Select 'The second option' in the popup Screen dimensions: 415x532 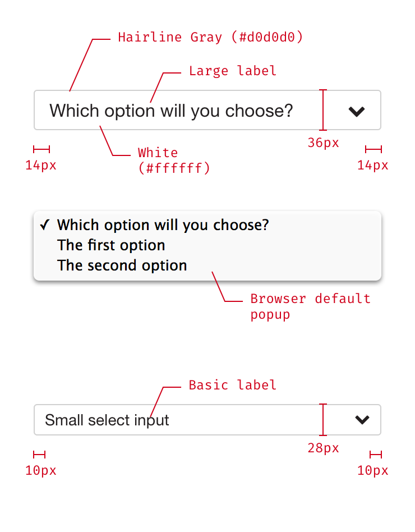(x=122, y=265)
